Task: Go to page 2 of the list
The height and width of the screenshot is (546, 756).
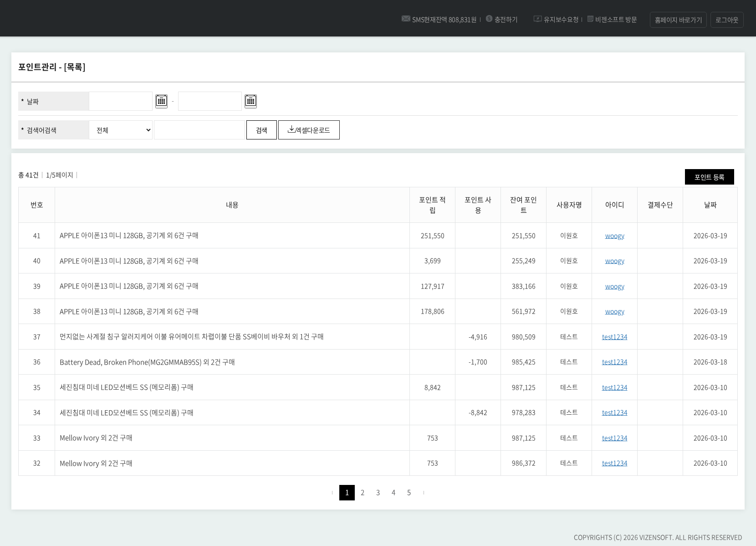Action: coord(363,493)
